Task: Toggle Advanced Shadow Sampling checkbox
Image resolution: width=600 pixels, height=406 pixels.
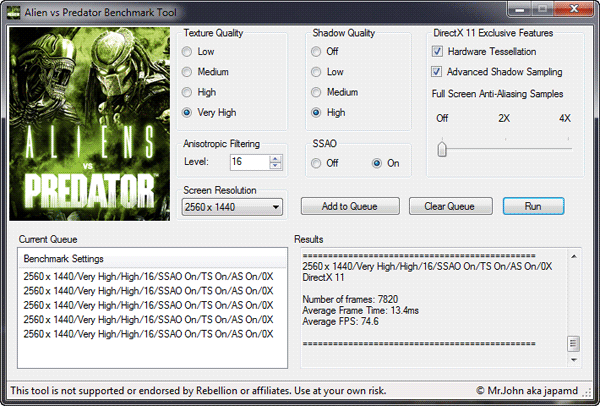Action: pyautogui.click(x=438, y=72)
